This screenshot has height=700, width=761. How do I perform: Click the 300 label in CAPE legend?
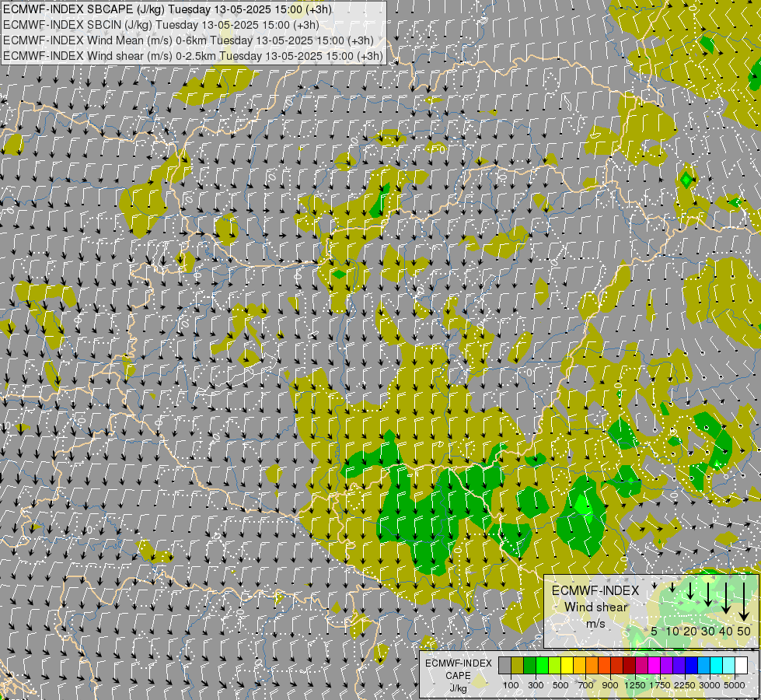tap(536, 685)
